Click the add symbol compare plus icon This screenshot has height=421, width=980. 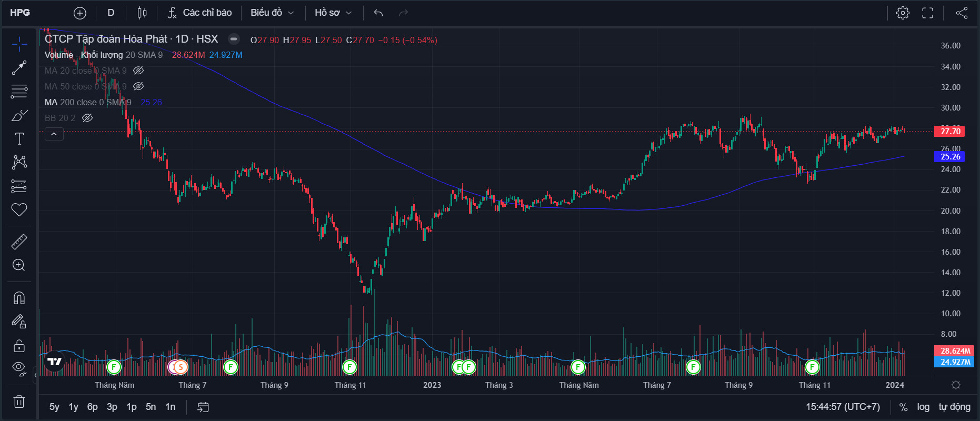point(79,13)
